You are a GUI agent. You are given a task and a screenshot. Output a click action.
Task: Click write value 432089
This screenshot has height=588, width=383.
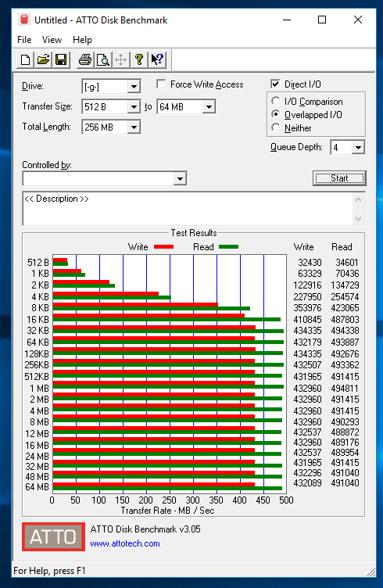(307, 483)
